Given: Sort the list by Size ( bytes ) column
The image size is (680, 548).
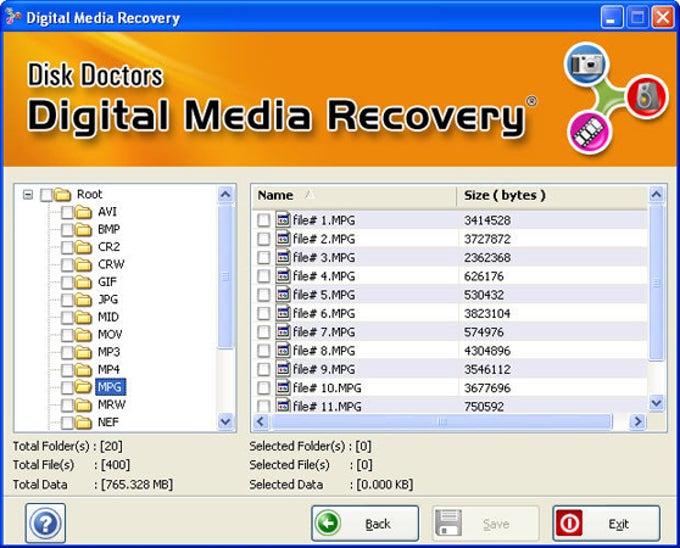Looking at the screenshot, I should (x=552, y=196).
